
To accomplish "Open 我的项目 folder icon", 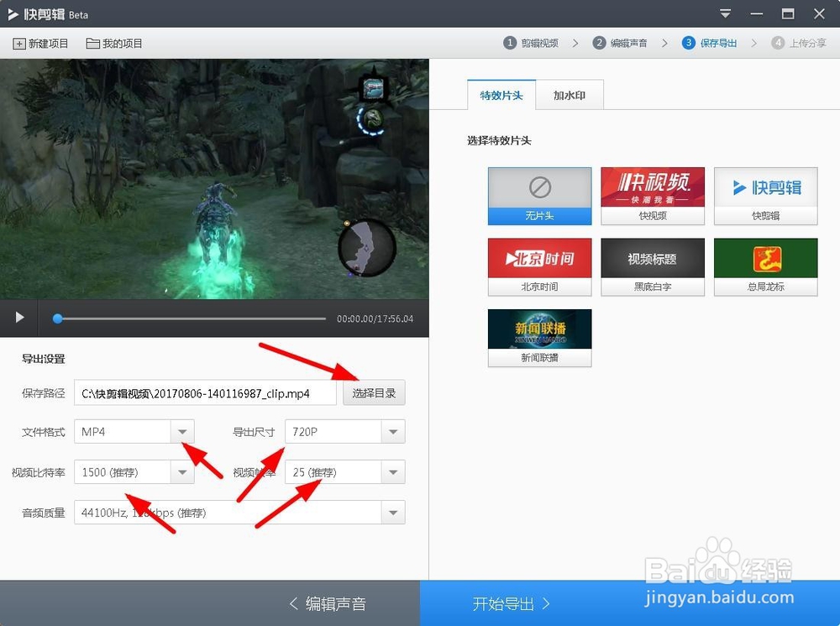I will pyautogui.click(x=92, y=44).
